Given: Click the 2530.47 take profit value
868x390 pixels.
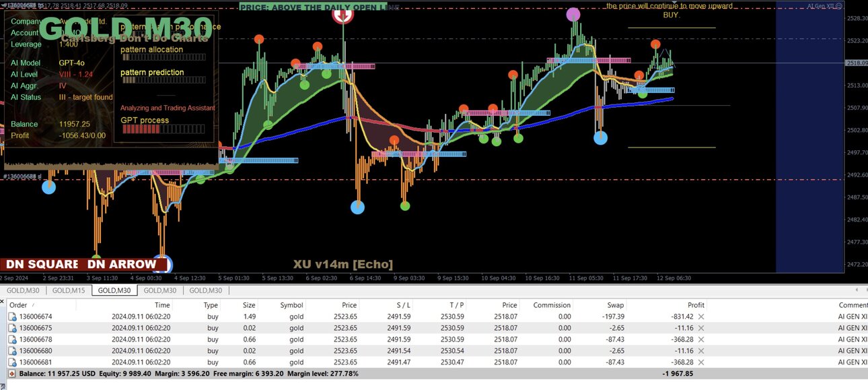Looking at the screenshot, I should point(452,362).
